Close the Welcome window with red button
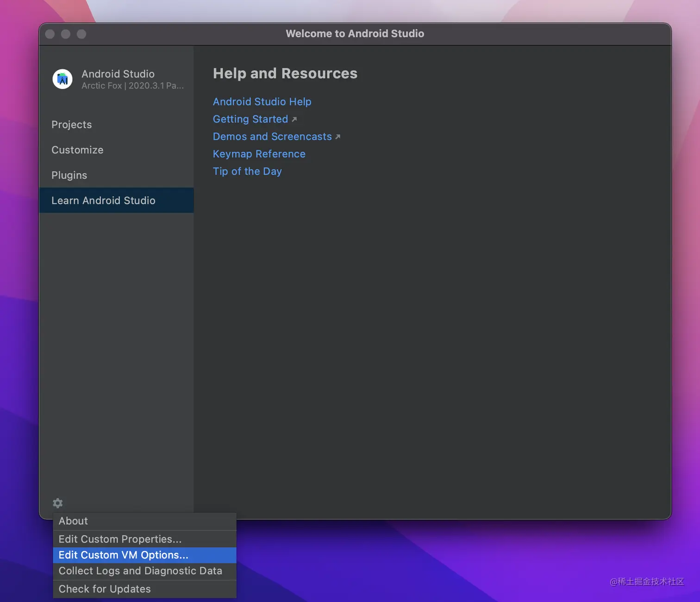The height and width of the screenshot is (602, 700). tap(50, 34)
